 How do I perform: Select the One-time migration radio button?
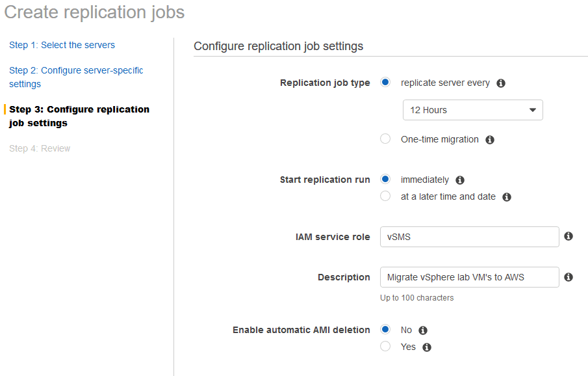[x=385, y=139]
